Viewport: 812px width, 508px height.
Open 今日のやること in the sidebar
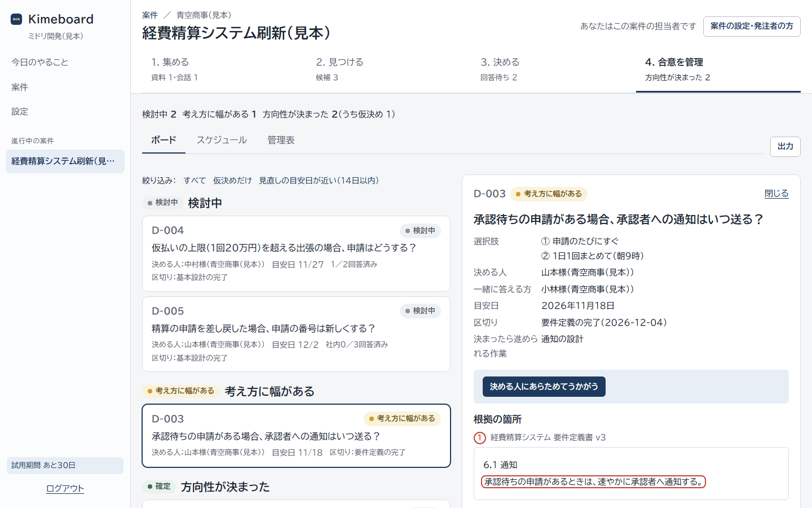39,62
